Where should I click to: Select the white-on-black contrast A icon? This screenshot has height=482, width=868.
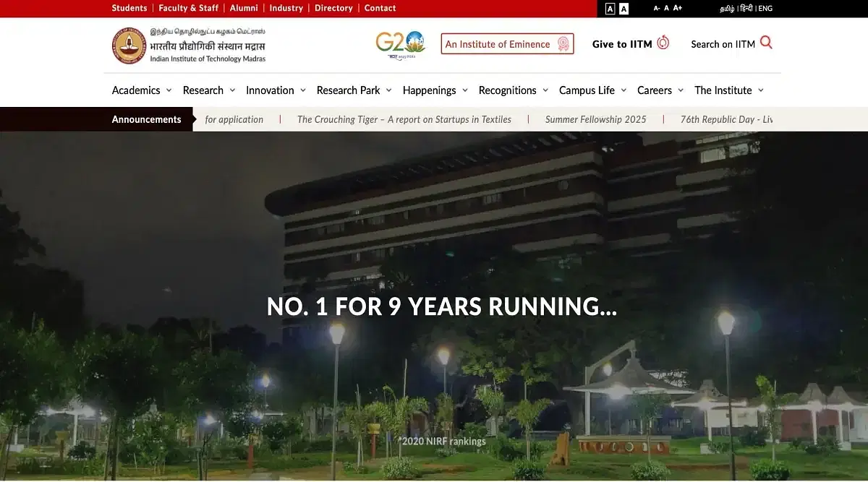click(610, 9)
